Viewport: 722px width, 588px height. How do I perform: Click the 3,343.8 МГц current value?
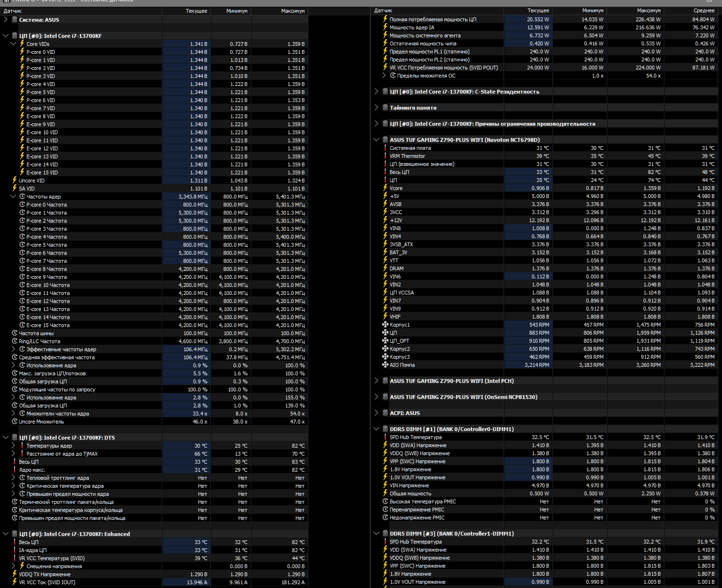point(193,197)
